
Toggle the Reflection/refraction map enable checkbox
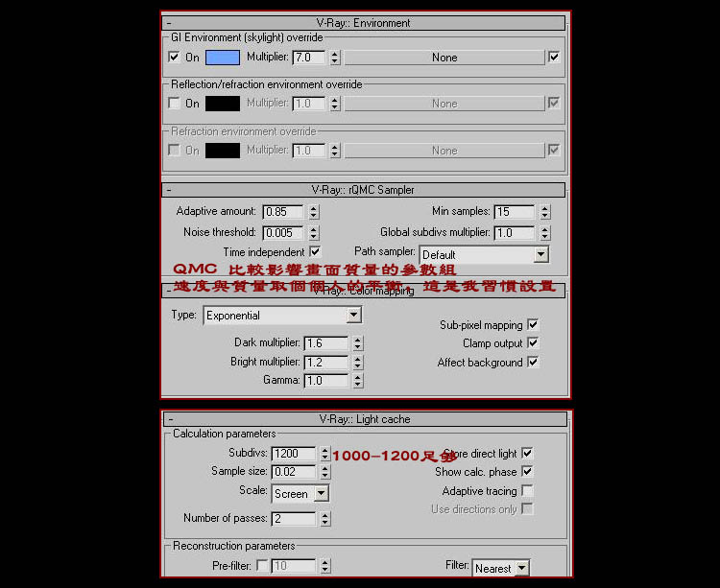(x=554, y=103)
